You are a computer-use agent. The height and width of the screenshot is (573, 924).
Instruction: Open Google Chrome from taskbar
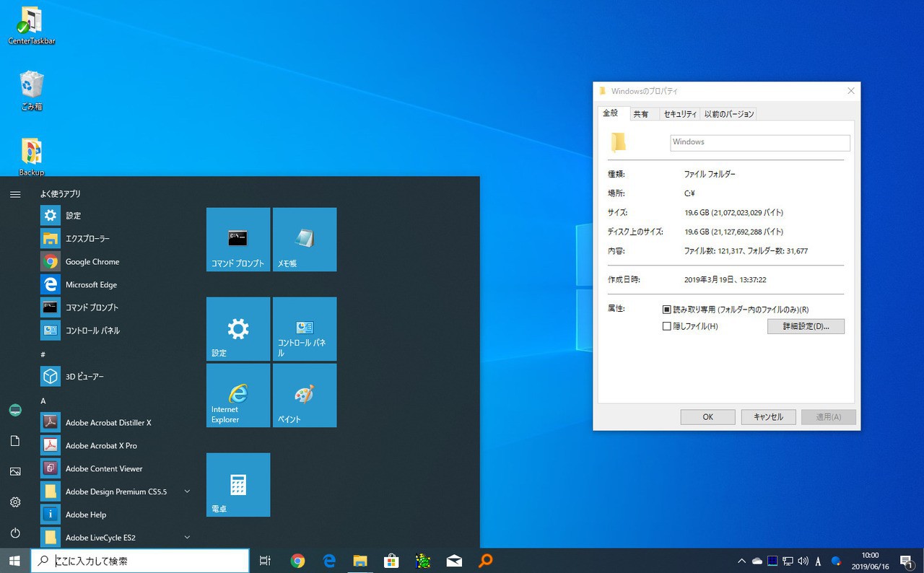297,561
